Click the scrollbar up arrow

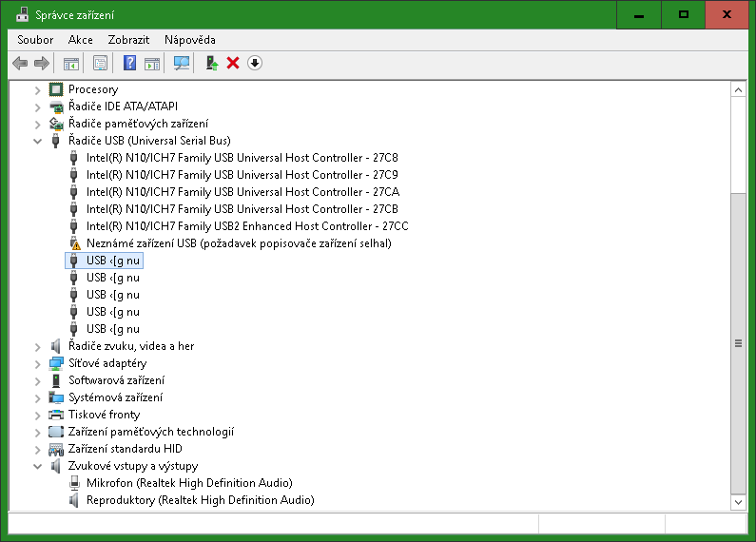(738, 89)
